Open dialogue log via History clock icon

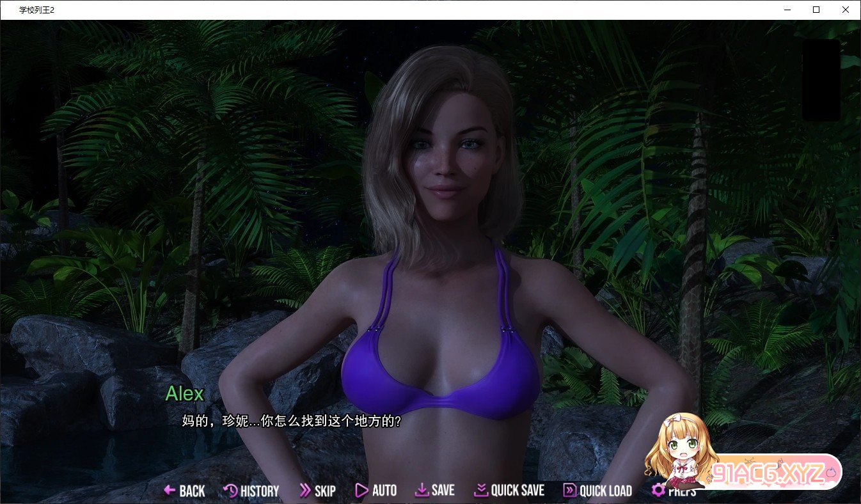230,491
